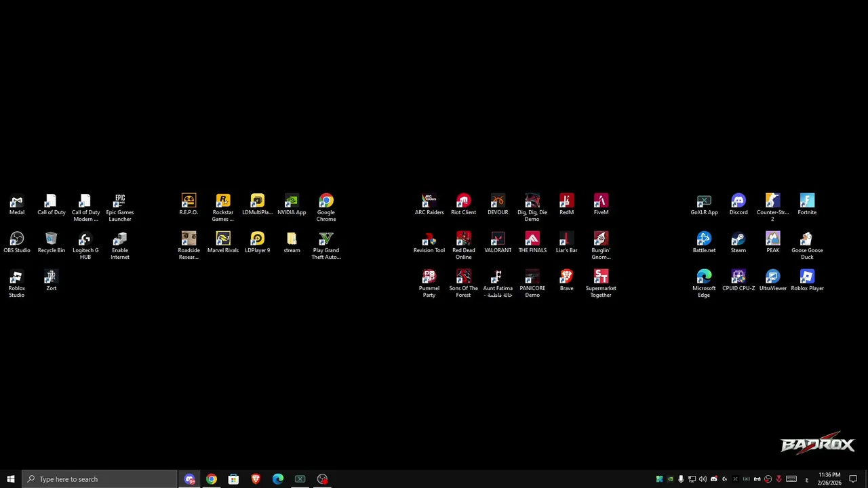This screenshot has width=868, height=488.
Task: Open the GoXLR app from taskbar
Action: click(300, 479)
